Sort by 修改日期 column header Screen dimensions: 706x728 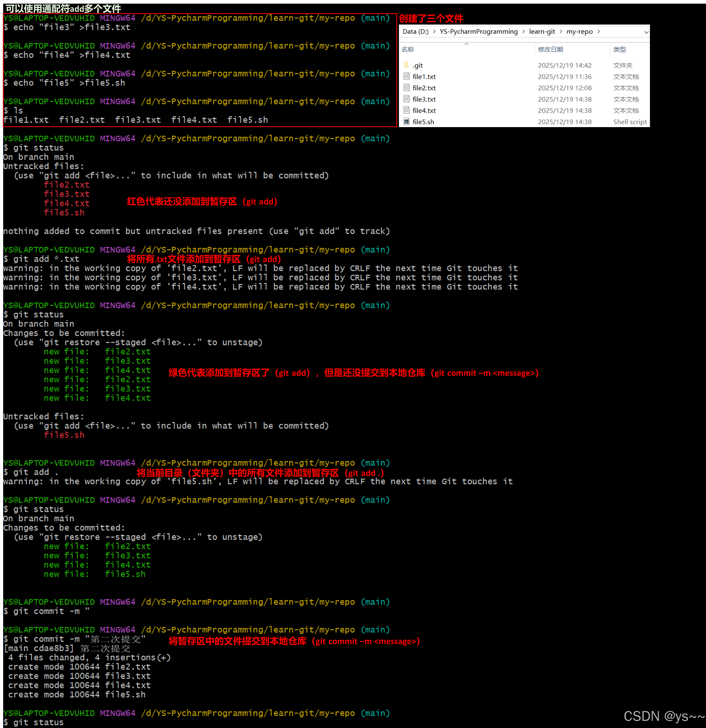(550, 49)
